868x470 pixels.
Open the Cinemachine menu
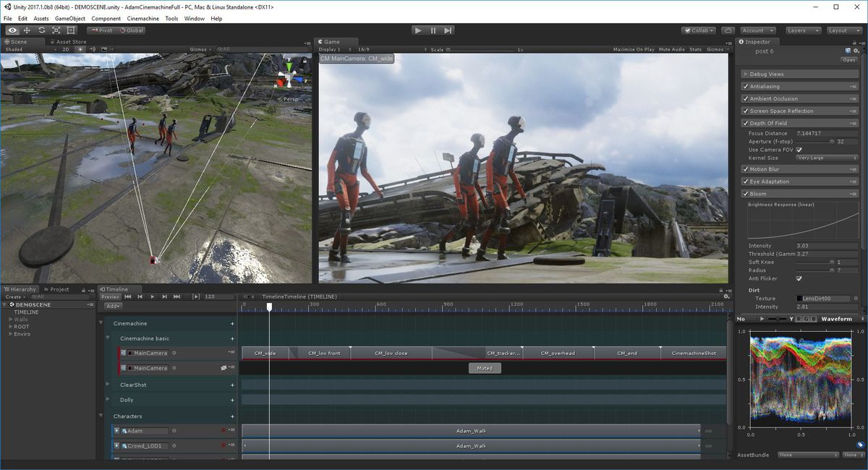pos(143,18)
